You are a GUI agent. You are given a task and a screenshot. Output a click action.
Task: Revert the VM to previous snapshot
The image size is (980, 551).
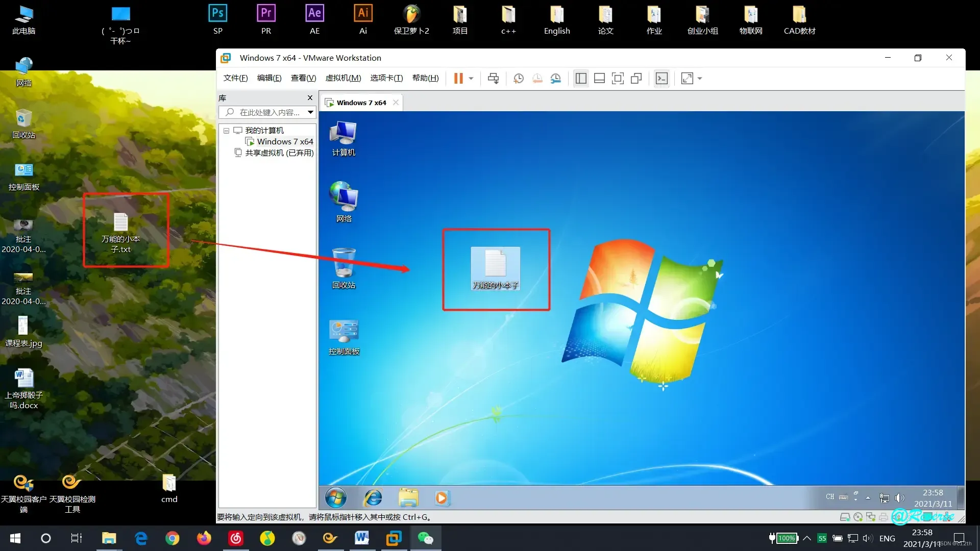pyautogui.click(x=537, y=78)
